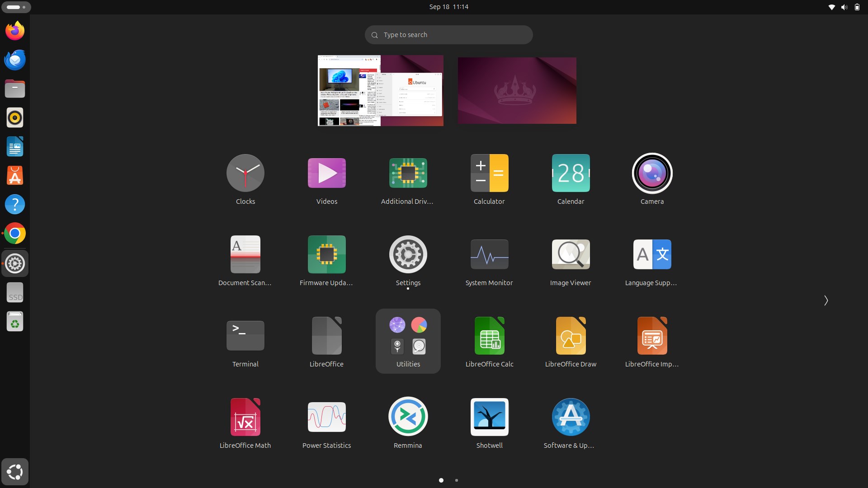The image size is (868, 488).
Task: Open the Calendar app
Action: pyautogui.click(x=571, y=179)
